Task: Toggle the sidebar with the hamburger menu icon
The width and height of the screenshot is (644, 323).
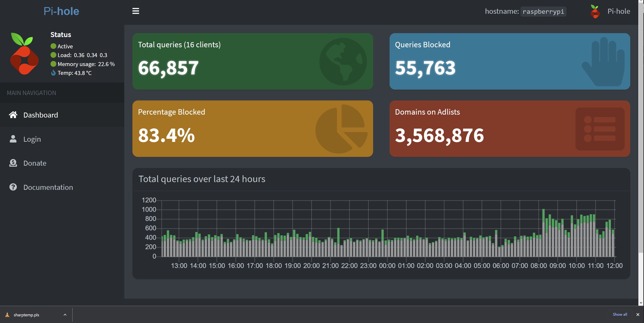Action: [x=136, y=11]
